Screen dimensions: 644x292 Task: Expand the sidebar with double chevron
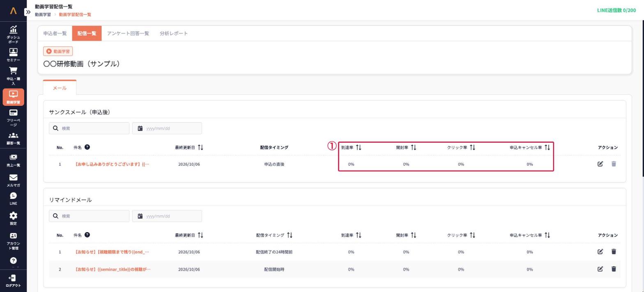click(28, 12)
